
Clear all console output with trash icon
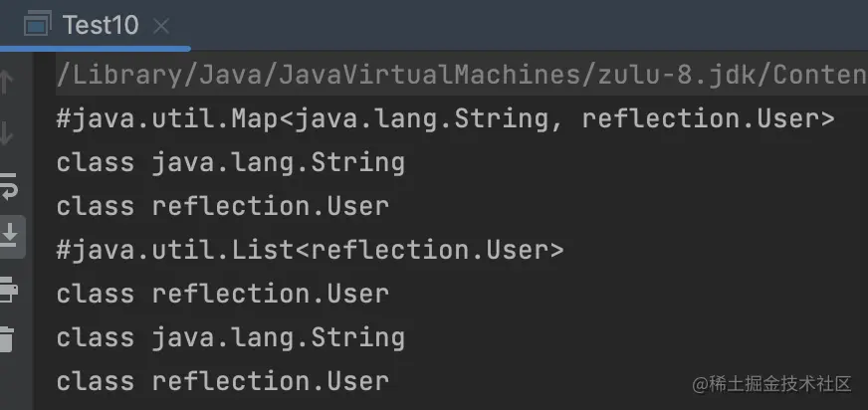click(x=6, y=338)
